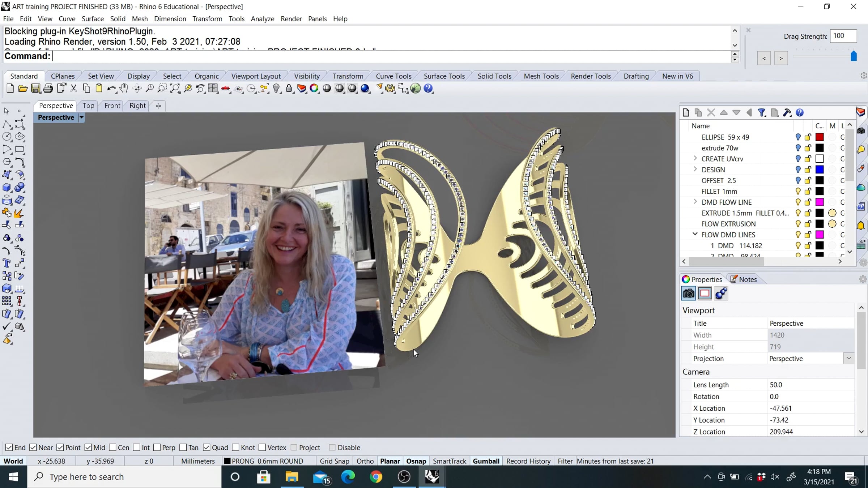Open the Surface menu
Screen dimensions: 868x488
pyautogui.click(x=93, y=19)
